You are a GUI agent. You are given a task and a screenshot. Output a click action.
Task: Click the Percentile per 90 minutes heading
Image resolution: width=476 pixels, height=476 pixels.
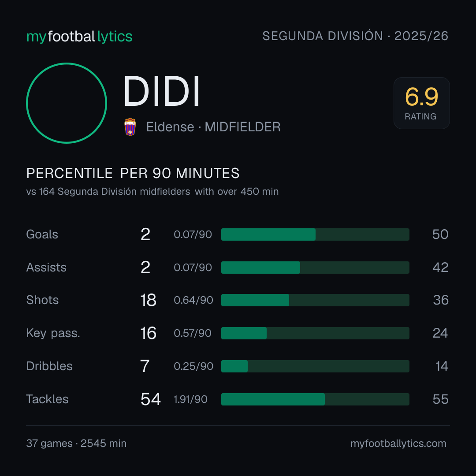point(133,173)
